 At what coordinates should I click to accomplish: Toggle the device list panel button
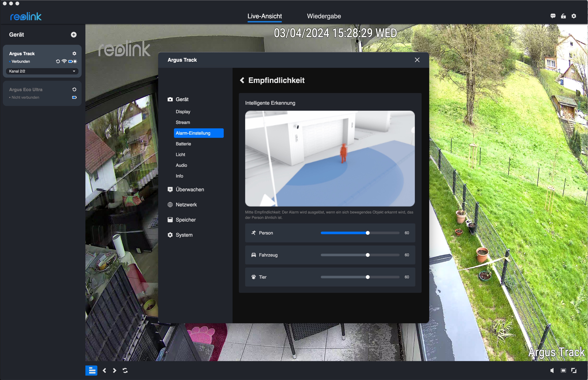tap(92, 370)
